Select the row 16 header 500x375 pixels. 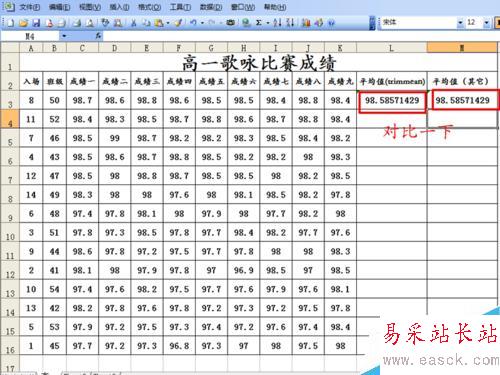coord(10,346)
